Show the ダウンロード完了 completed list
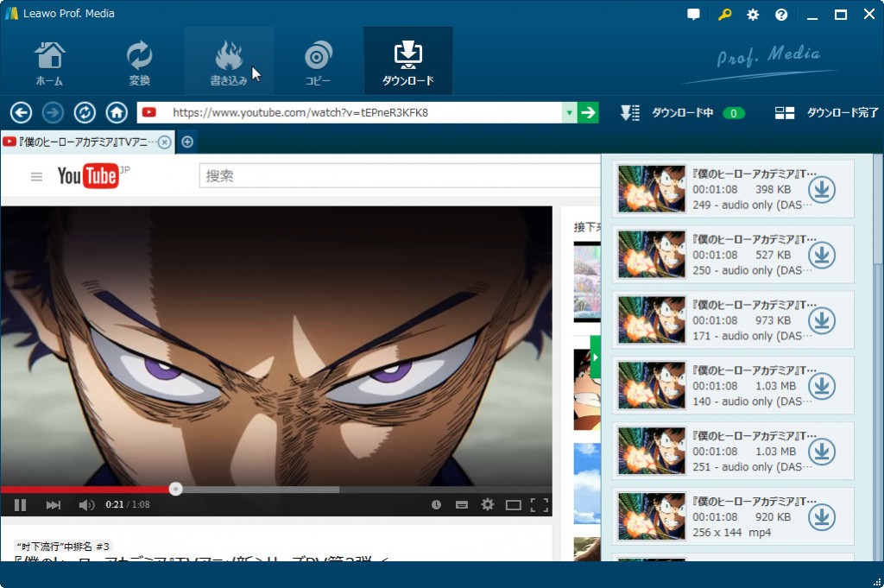The width and height of the screenshot is (884, 588). click(x=827, y=113)
